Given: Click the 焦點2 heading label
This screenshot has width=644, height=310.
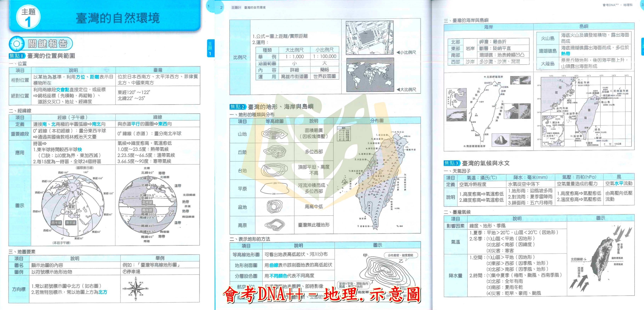Looking at the screenshot, I should [x=238, y=107].
